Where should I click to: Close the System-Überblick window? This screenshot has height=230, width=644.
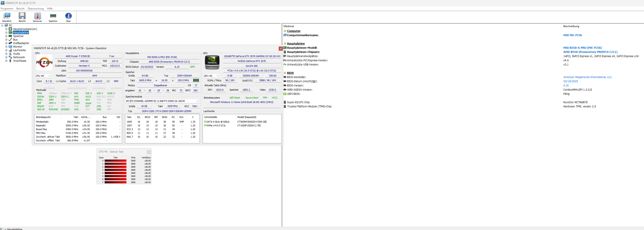pos(280,49)
